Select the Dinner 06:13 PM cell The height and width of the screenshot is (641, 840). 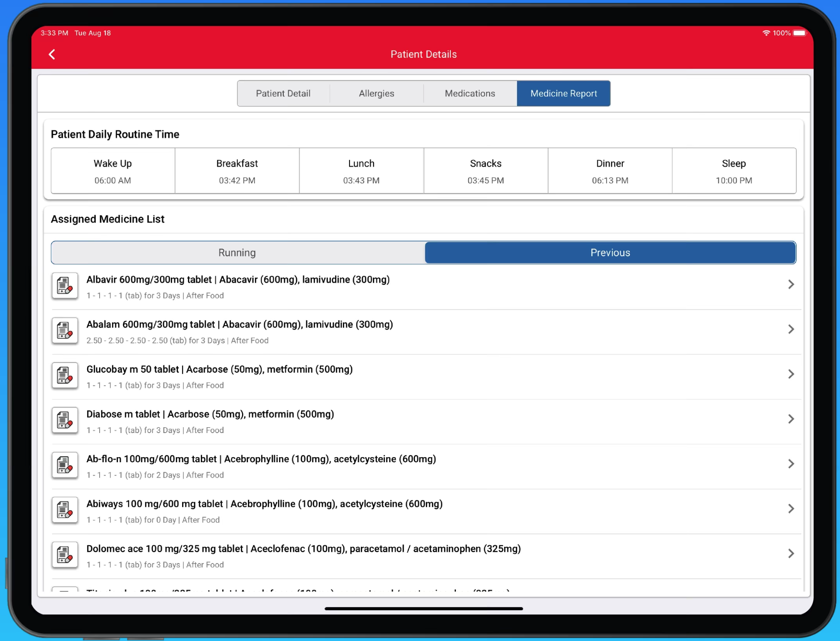pos(610,171)
